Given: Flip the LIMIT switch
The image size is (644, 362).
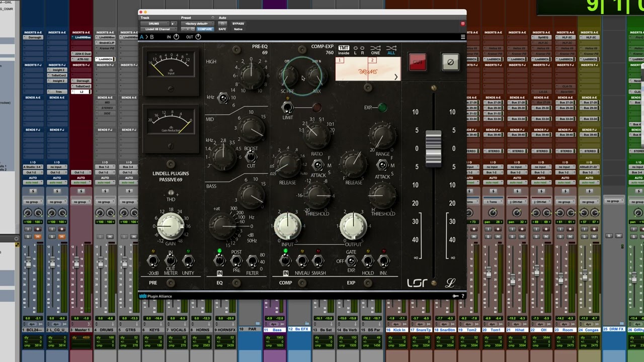Looking at the screenshot, I should (x=287, y=107).
